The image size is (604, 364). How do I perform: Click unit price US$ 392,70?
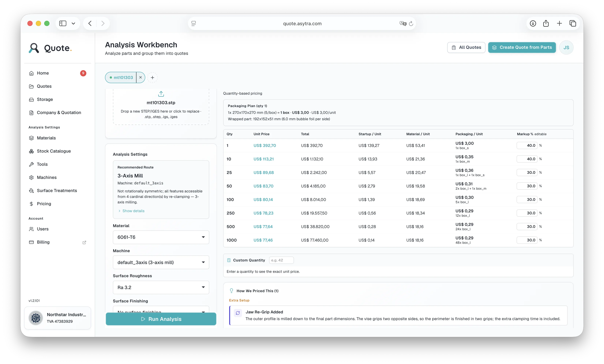[265, 145]
